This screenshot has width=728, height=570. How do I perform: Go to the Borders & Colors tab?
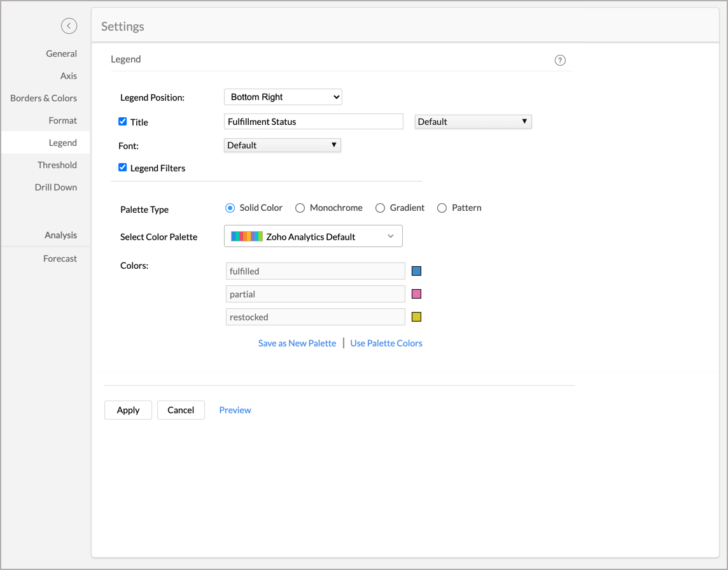[43, 98]
